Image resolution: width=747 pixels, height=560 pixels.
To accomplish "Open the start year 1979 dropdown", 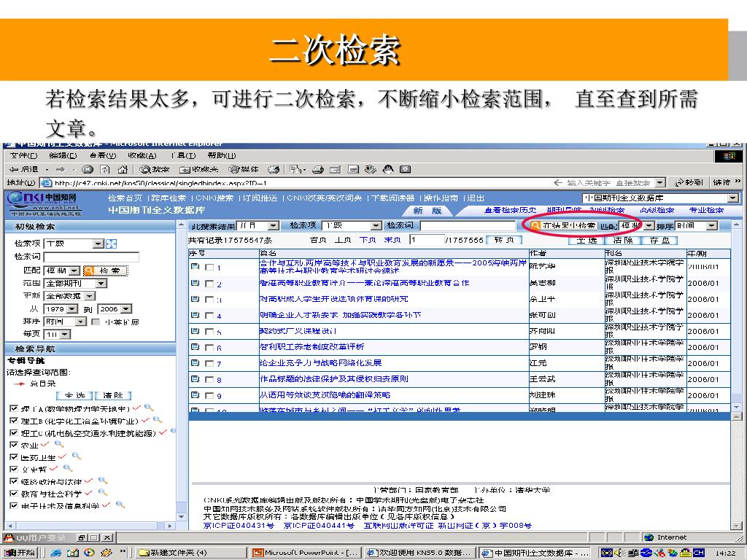I will coord(61,309).
